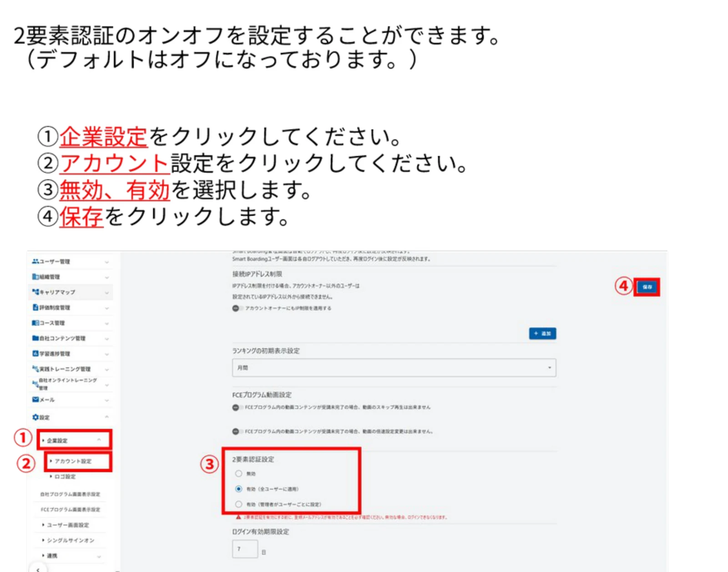Click the 組織管理 building icon

(x=35, y=276)
